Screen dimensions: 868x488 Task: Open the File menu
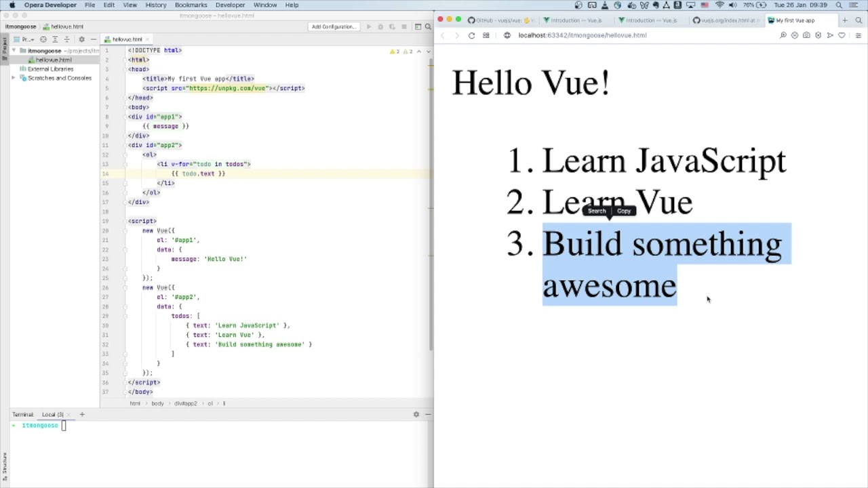coord(90,5)
